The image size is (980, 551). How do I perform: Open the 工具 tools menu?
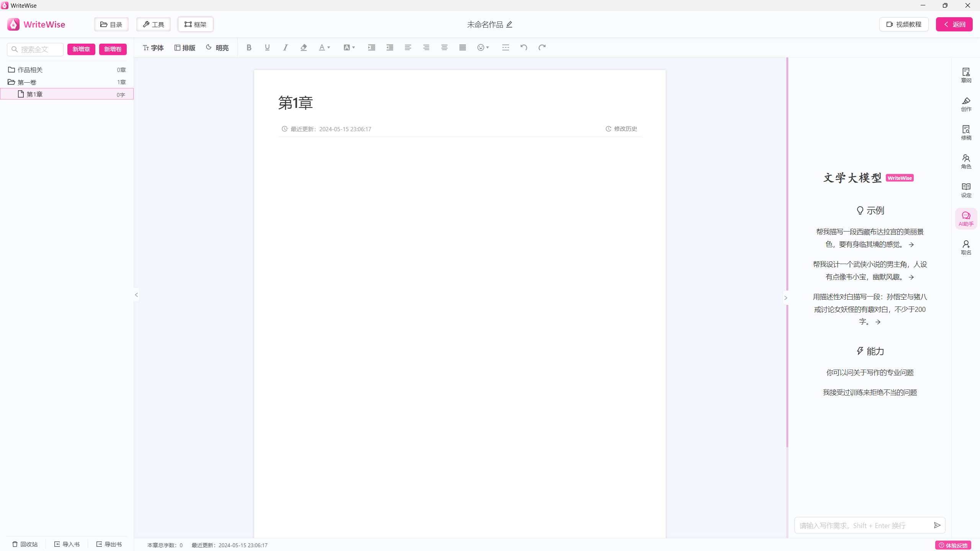[x=154, y=24]
